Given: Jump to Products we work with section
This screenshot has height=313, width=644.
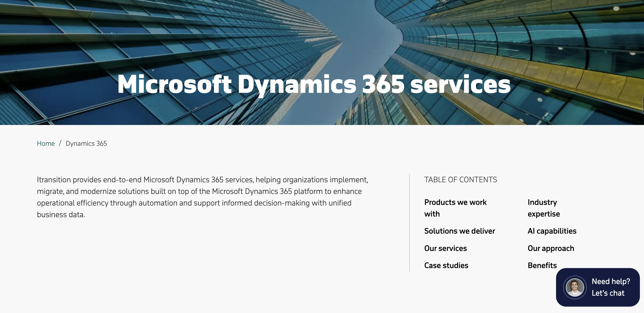Looking at the screenshot, I should point(455,208).
